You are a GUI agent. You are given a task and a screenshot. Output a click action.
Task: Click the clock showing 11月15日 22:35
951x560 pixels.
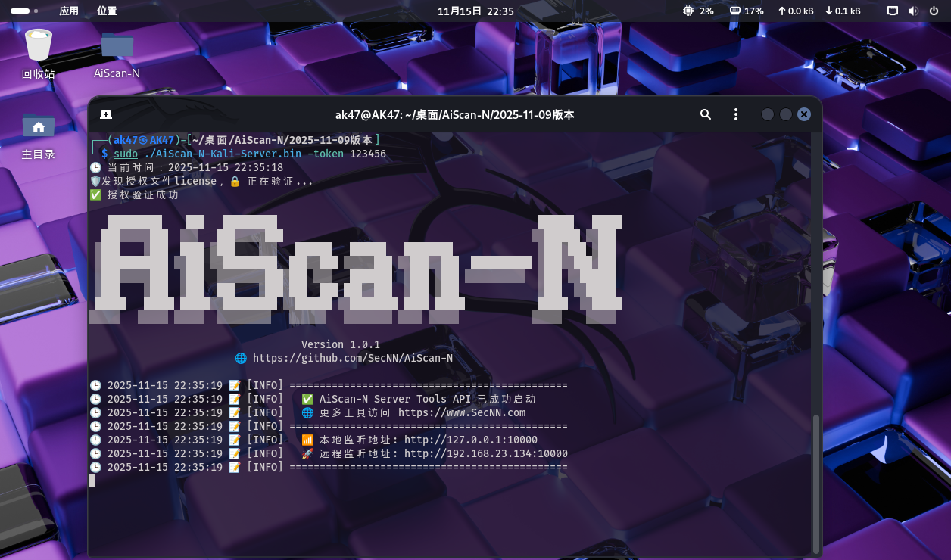coord(475,11)
